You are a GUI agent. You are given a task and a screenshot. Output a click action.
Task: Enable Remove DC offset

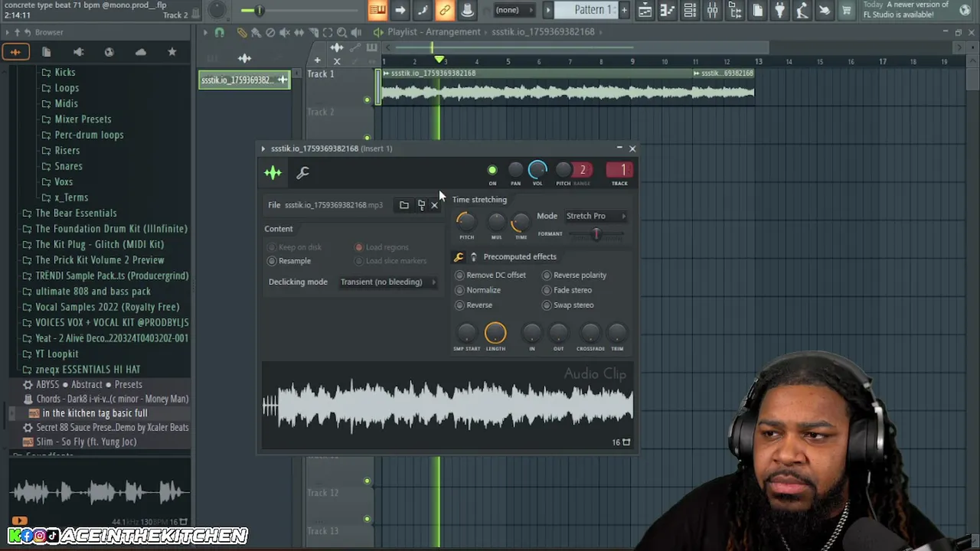click(490, 275)
